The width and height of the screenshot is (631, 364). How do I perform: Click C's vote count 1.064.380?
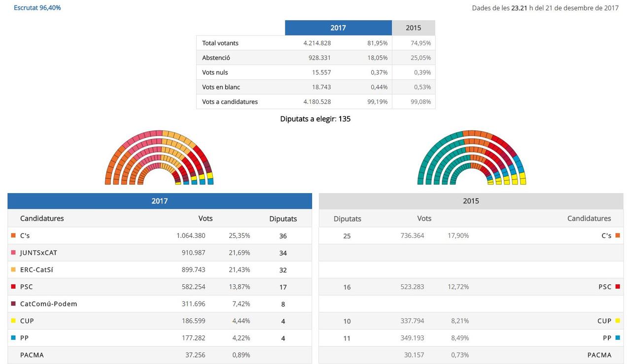click(191, 235)
